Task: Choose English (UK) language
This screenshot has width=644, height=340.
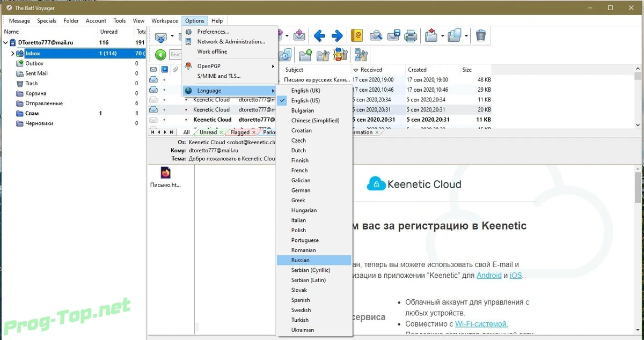Action: [x=314, y=91]
